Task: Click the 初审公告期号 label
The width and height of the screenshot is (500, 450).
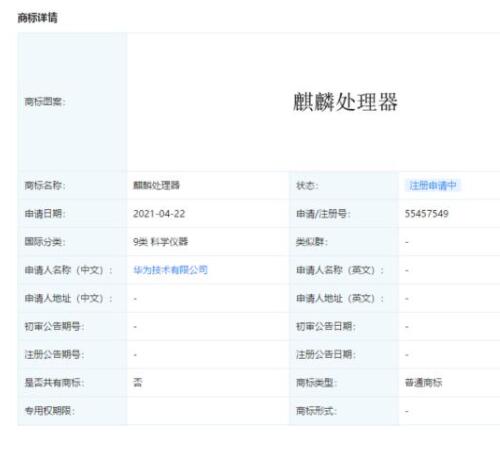Action: (54, 326)
